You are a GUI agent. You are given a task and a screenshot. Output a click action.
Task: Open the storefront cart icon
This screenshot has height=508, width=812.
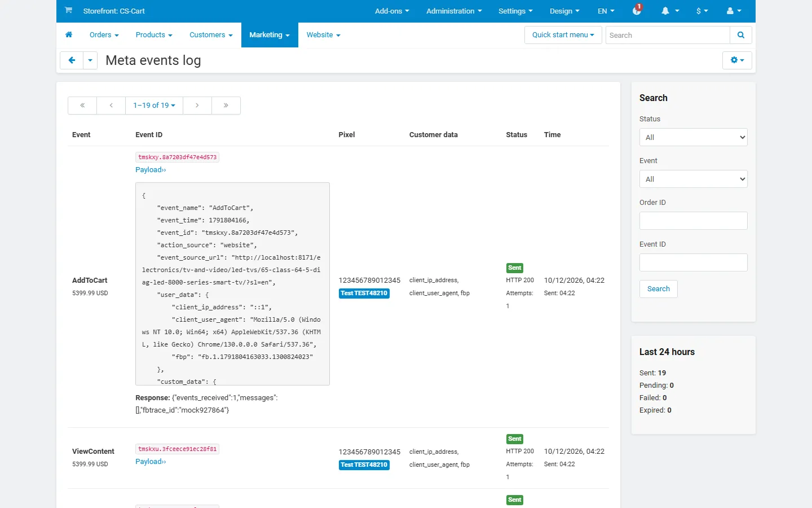click(x=68, y=11)
